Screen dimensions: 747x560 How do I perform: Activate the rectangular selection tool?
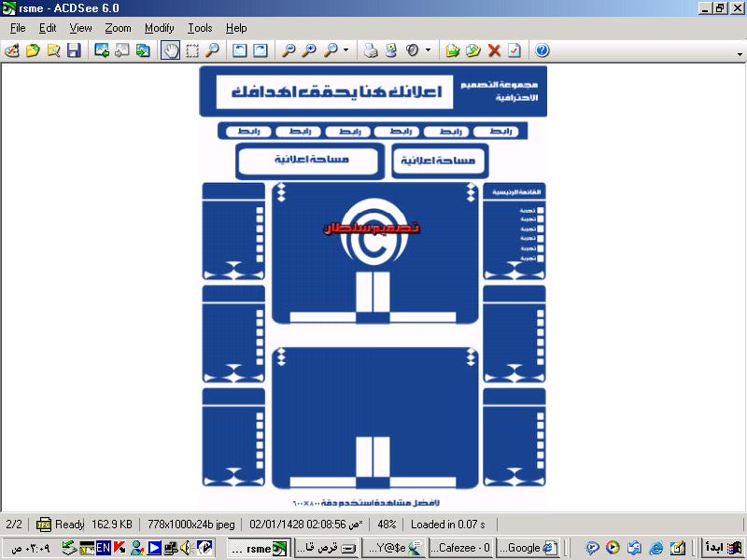pos(191,50)
